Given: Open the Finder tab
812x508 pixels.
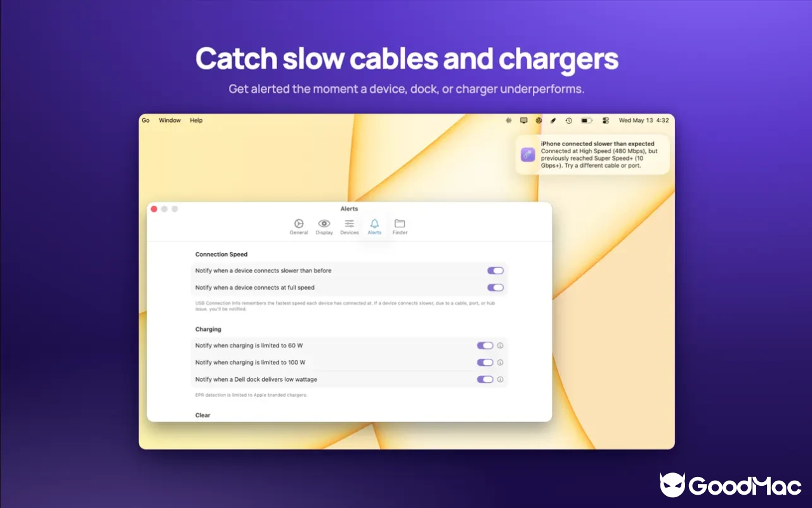Looking at the screenshot, I should click(x=400, y=227).
